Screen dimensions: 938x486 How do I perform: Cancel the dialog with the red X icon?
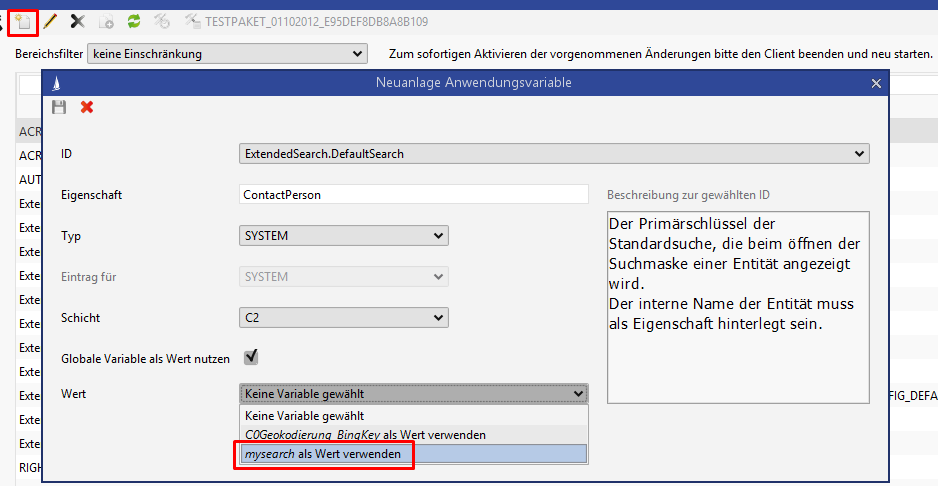87,107
